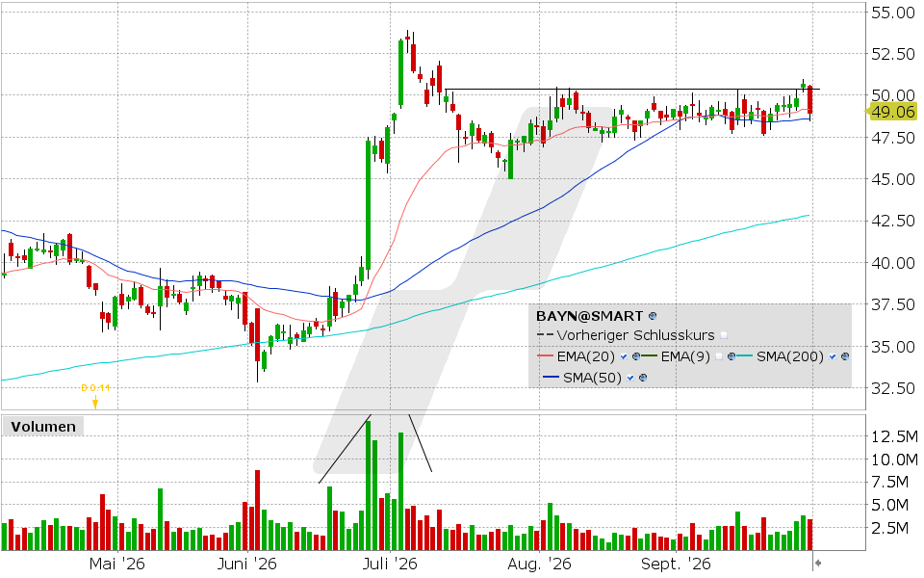The width and height of the screenshot is (924, 578).
Task: Click the Juli '26 date axis label
Action: click(x=390, y=564)
